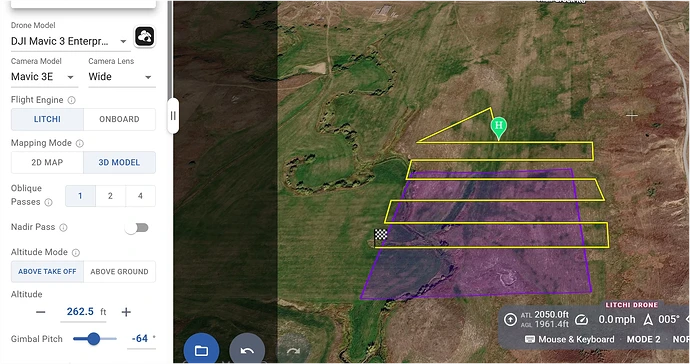690x364 pixels.
Task: Open the Drone Model dropdown
Action: coord(70,41)
